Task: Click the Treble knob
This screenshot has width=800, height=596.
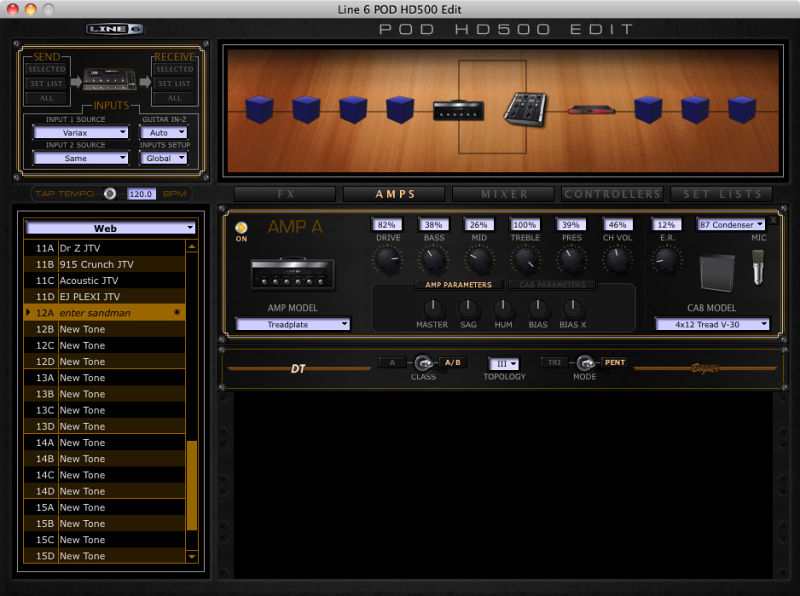Action: (526, 260)
